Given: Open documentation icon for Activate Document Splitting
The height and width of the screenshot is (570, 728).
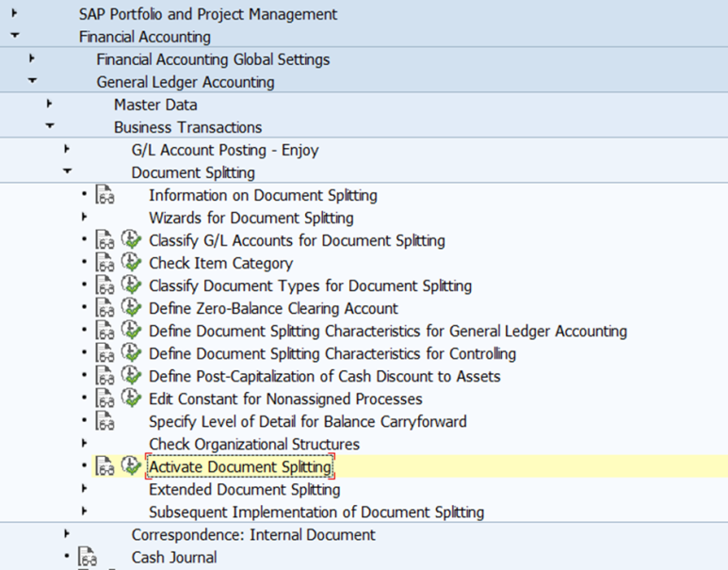Looking at the screenshot, I should pos(105,466).
